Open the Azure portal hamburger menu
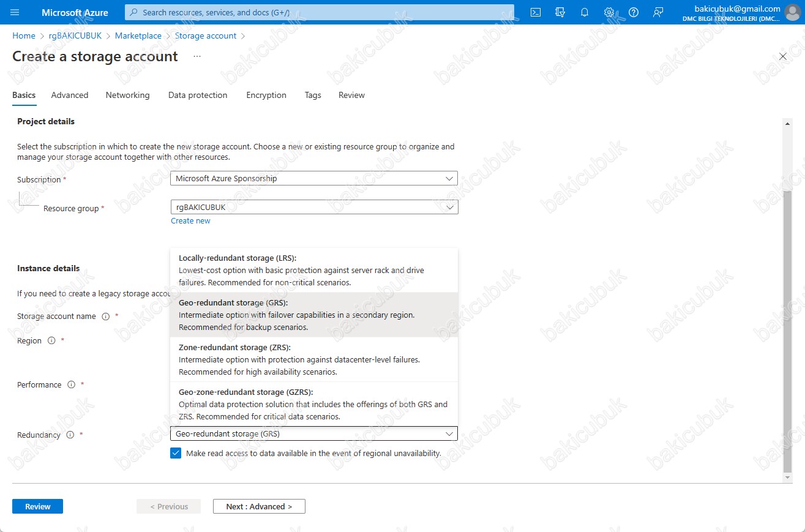805x532 pixels. pos(15,12)
